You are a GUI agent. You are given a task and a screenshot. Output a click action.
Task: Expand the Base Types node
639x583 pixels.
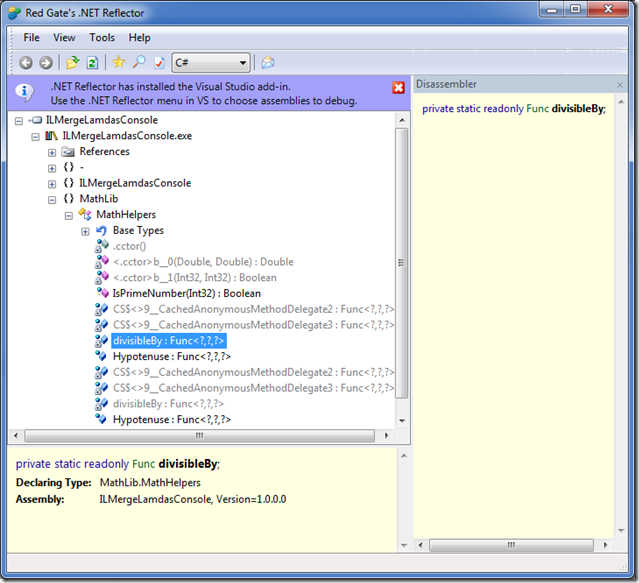(85, 231)
